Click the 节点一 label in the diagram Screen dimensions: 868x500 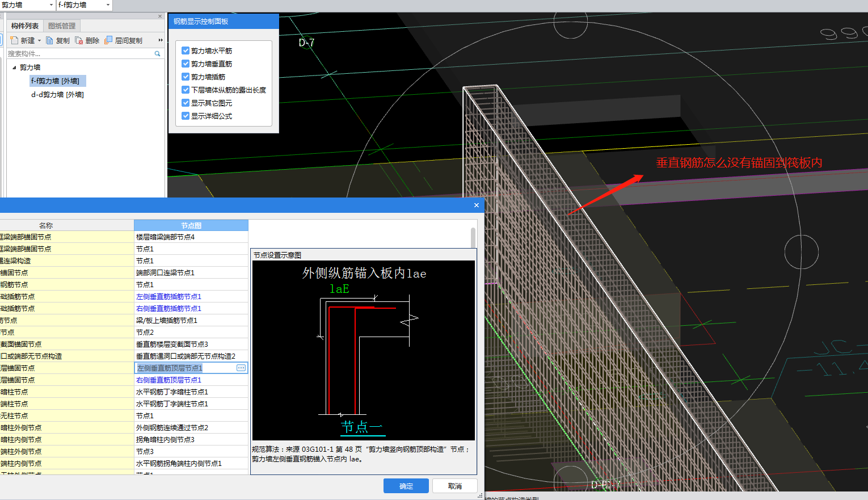pyautogui.click(x=363, y=427)
